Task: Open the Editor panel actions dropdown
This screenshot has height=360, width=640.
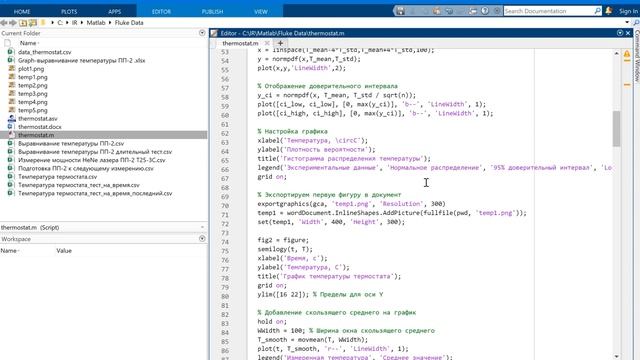Action: pyautogui.click(x=620, y=33)
